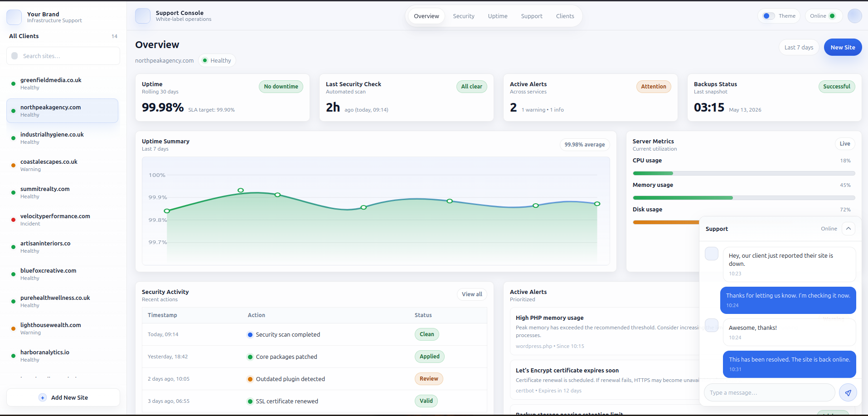Click the Action column header
Viewport: 868px width, 416px height.
(x=257, y=315)
